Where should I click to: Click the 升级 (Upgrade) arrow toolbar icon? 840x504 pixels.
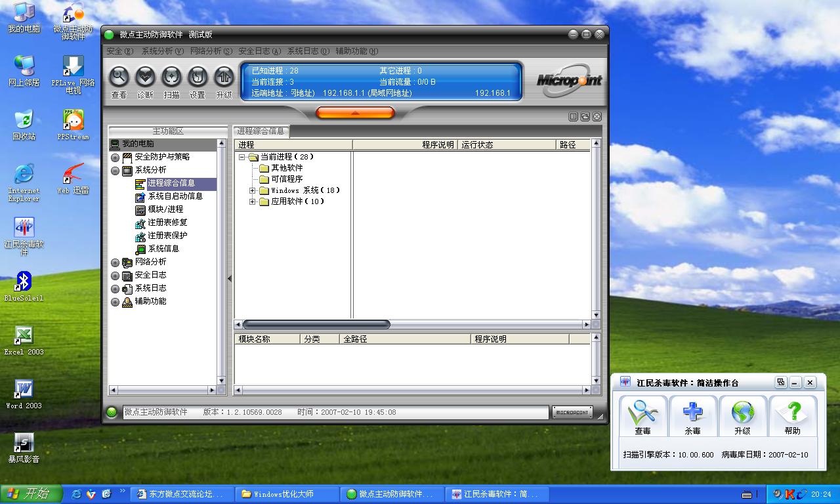tap(224, 77)
